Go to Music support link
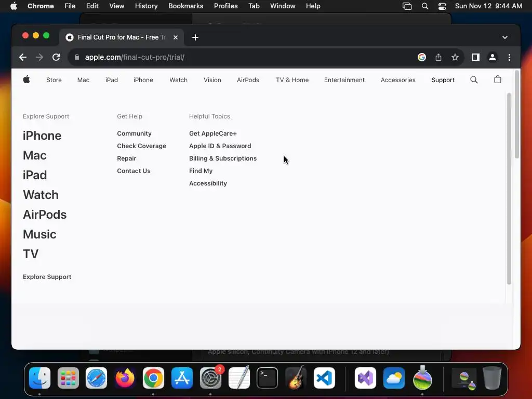The height and width of the screenshot is (399, 532). click(x=39, y=234)
